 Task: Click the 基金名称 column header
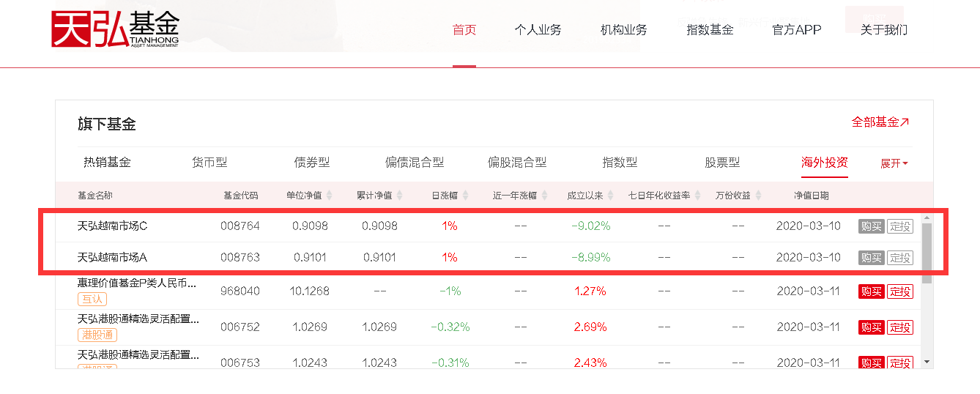[x=95, y=196]
